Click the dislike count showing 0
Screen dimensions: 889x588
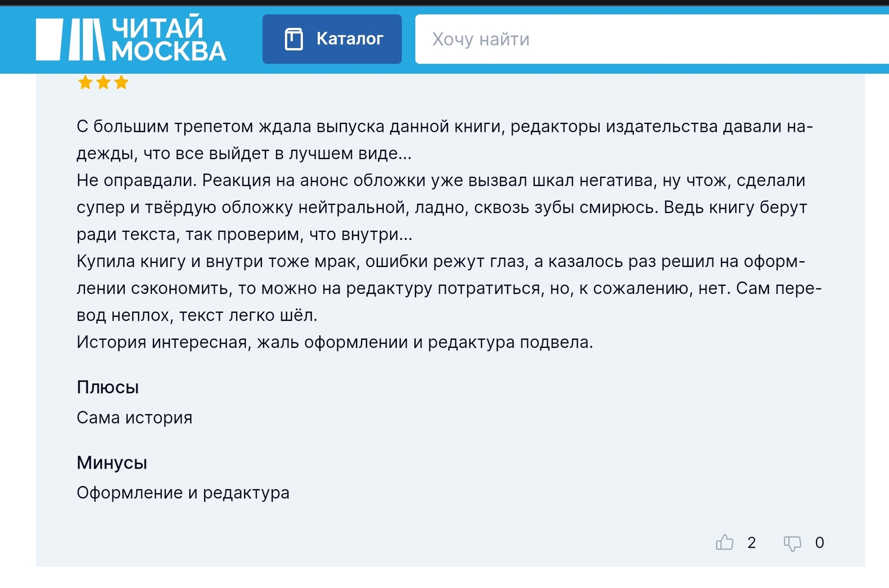click(x=819, y=543)
